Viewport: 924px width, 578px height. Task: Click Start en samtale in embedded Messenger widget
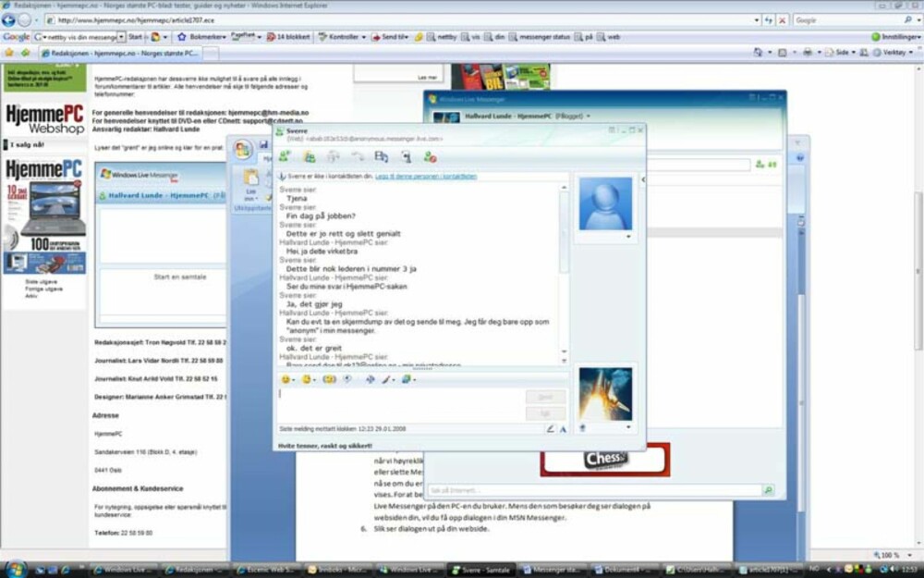(180, 277)
